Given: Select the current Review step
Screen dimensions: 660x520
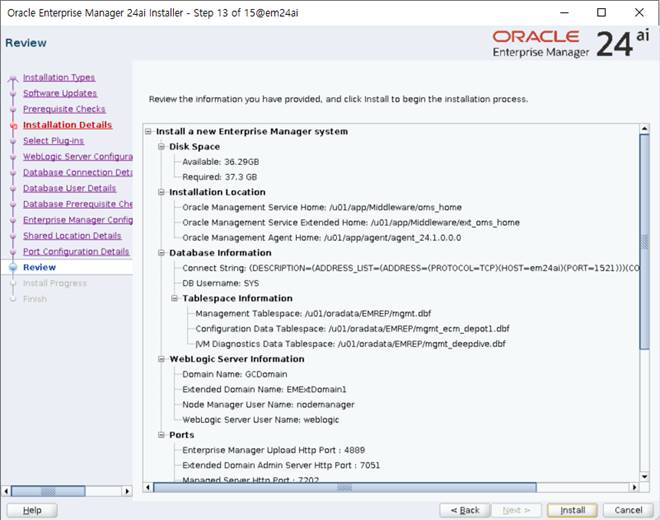Looking at the screenshot, I should pyautogui.click(x=39, y=267).
